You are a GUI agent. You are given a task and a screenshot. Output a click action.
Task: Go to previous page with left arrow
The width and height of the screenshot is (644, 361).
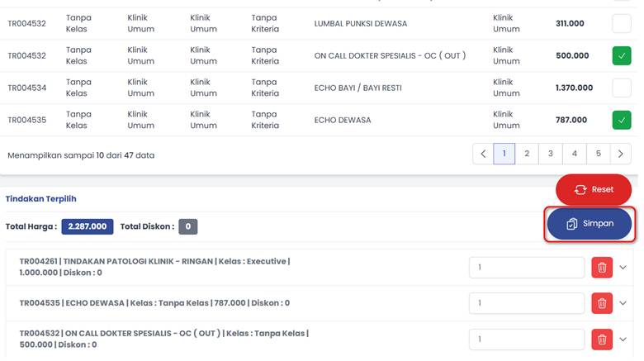(482, 154)
